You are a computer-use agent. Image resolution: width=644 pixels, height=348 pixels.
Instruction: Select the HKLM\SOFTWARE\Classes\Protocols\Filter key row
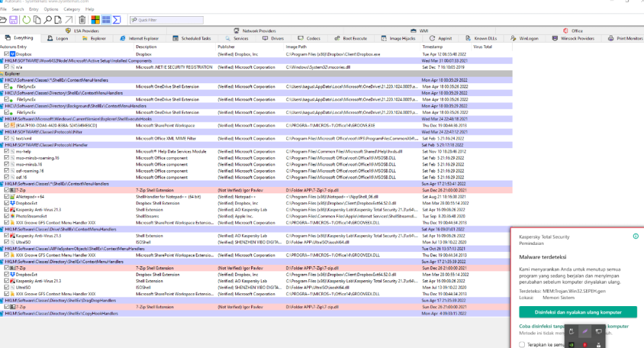pyautogui.click(x=256, y=132)
